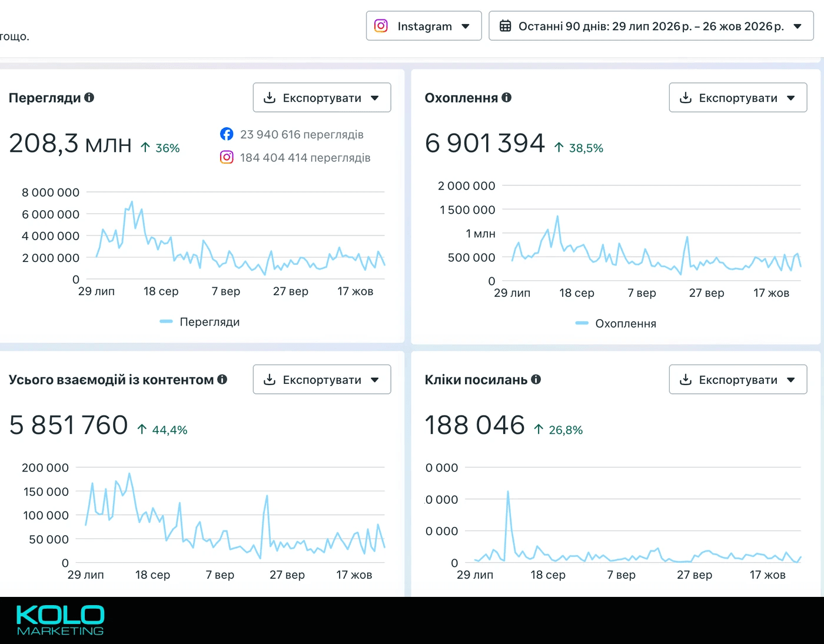Export the Кліки посилань chart data
The width and height of the screenshot is (824, 644).
[738, 380]
